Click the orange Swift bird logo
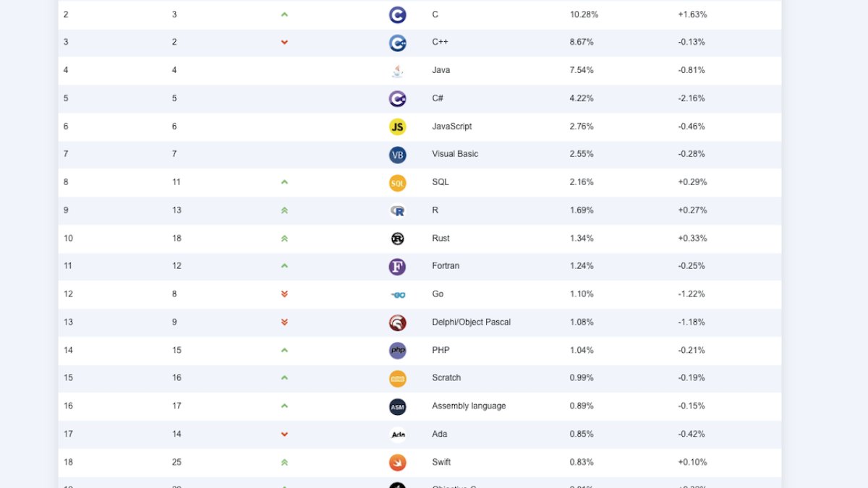The image size is (868, 488). (x=397, y=463)
